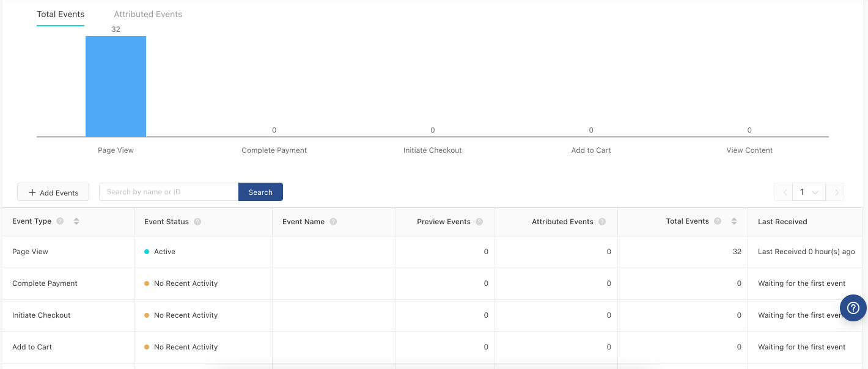Click the Search by name or ID field
The image size is (868, 369).
(168, 192)
